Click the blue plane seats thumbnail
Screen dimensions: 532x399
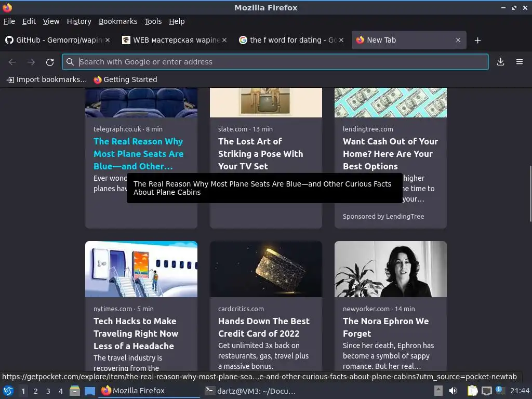click(141, 102)
